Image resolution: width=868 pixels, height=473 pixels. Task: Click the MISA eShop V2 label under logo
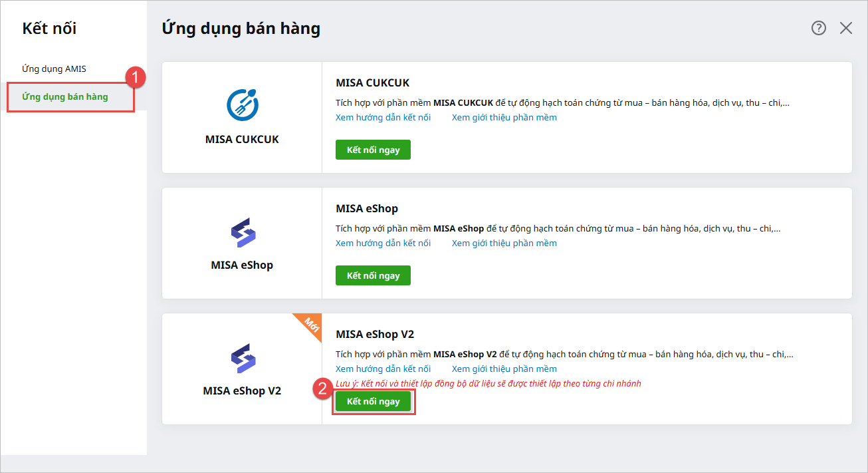tap(242, 391)
